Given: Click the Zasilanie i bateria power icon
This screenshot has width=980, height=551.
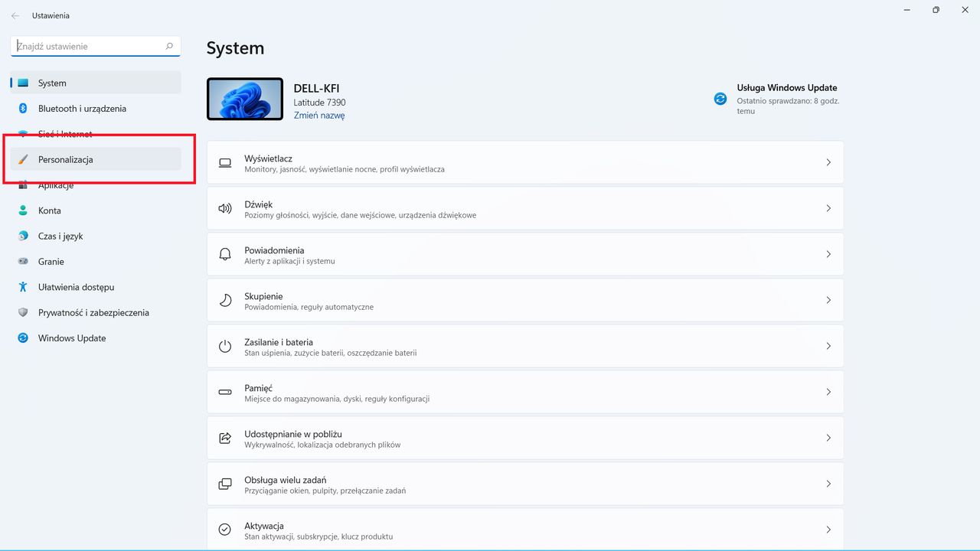Looking at the screenshot, I should 224,346.
